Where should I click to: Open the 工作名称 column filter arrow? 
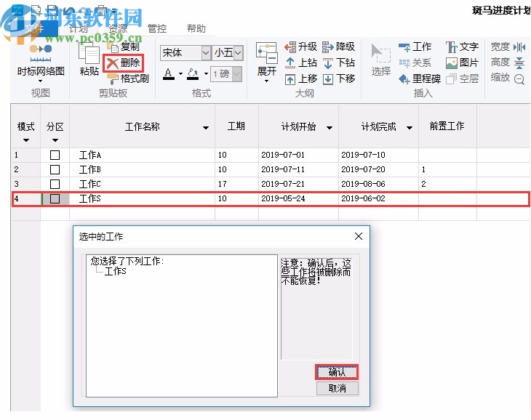pos(206,128)
